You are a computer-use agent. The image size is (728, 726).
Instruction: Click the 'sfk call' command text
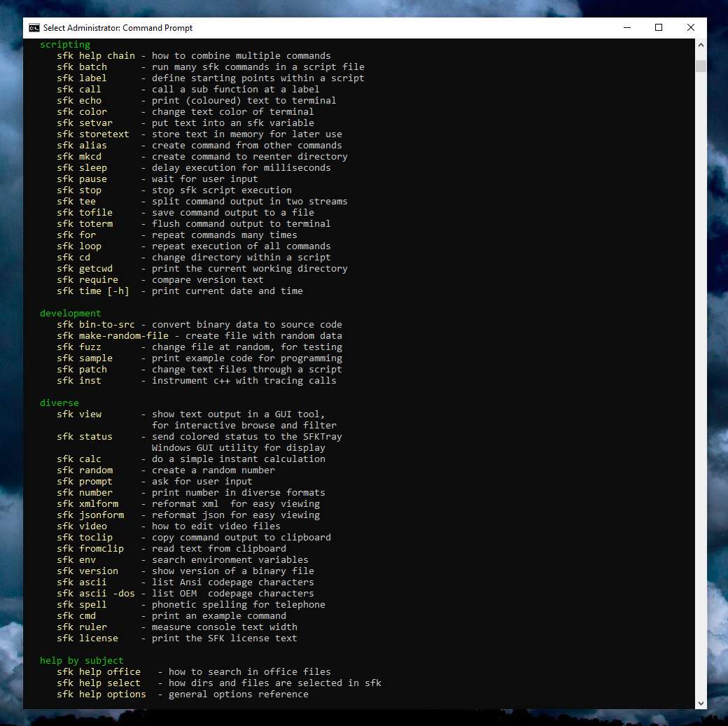point(79,89)
